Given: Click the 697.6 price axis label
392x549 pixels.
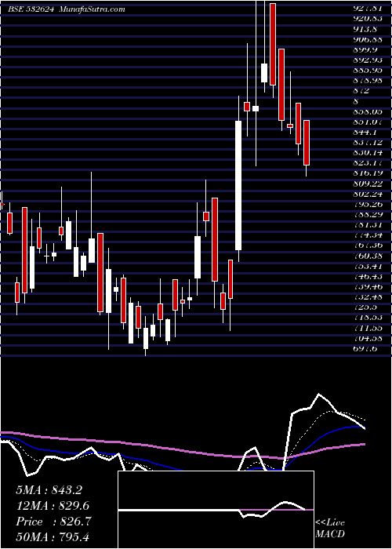Looking at the screenshot, I should [x=365, y=349].
